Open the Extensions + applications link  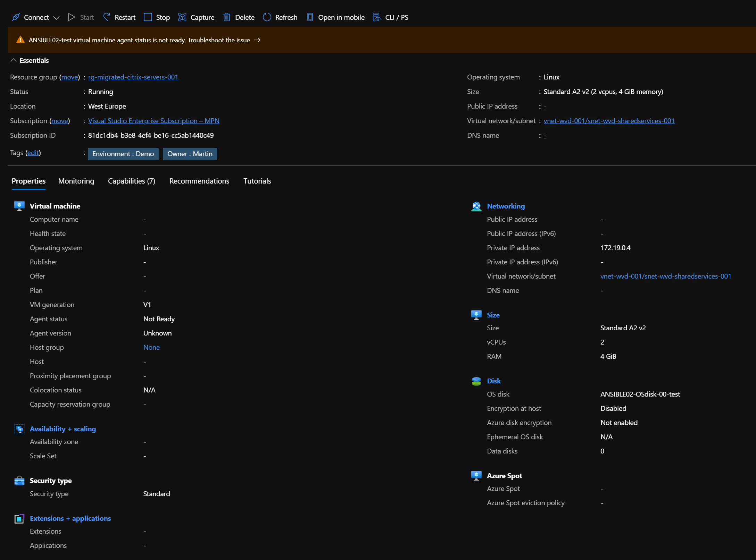(70, 518)
